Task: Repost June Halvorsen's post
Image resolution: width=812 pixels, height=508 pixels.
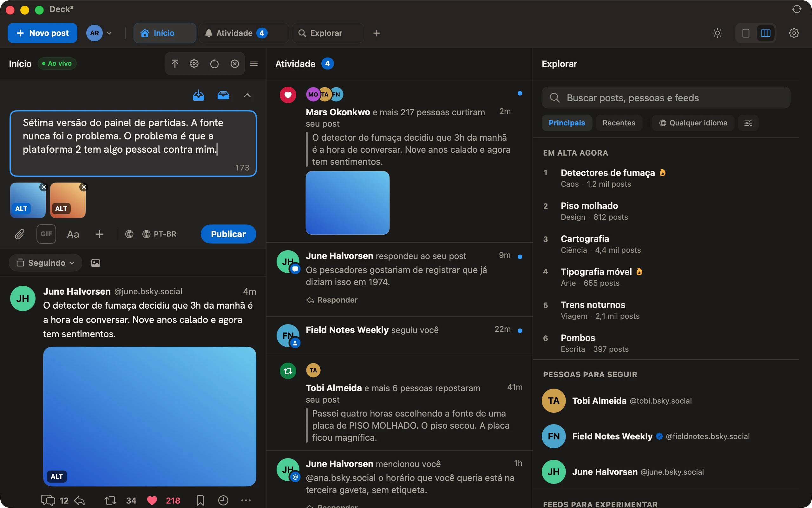Action: 110,501
